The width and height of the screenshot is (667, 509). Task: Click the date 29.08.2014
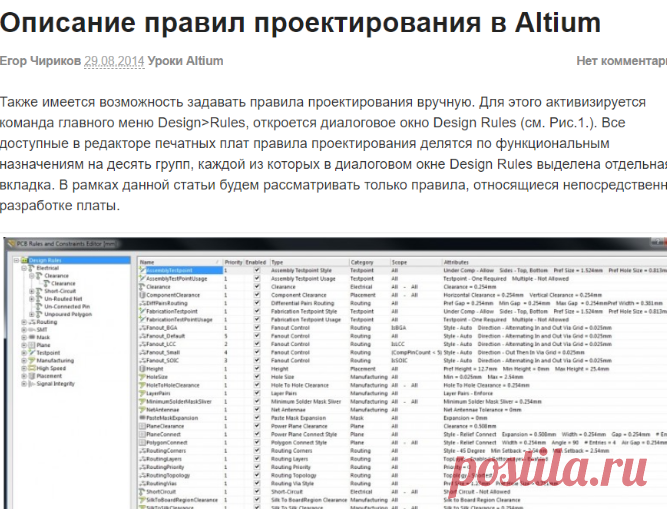coord(114,61)
